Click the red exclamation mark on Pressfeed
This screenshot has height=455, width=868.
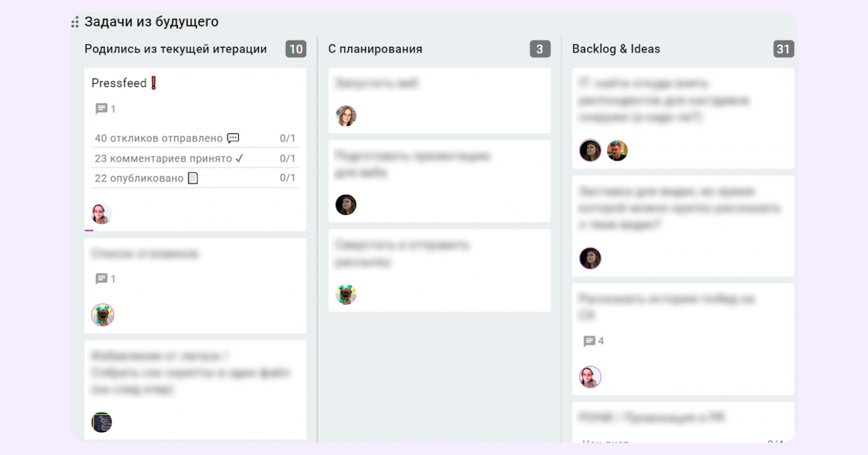pyautogui.click(x=154, y=83)
